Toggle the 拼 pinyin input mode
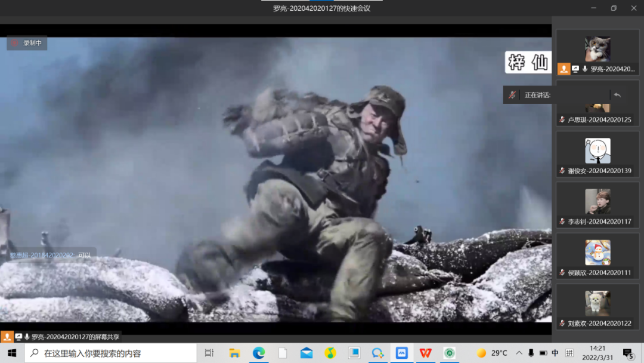644x363 pixels. pyautogui.click(x=569, y=353)
